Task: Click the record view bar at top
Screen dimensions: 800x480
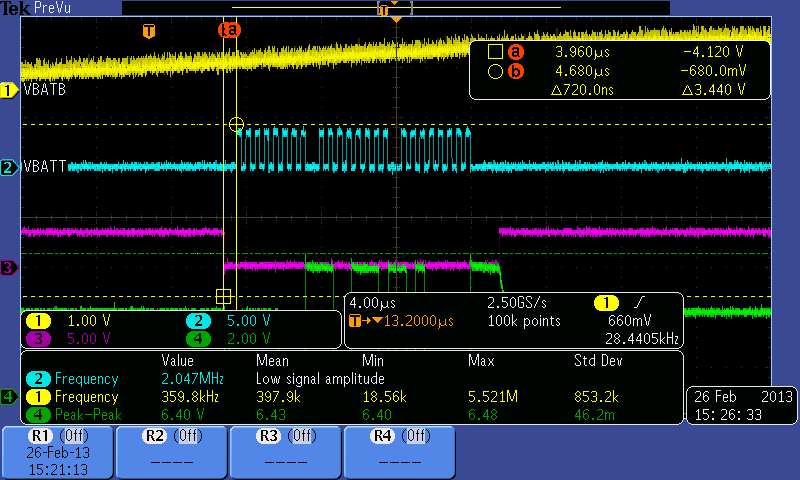Action: pos(396,8)
